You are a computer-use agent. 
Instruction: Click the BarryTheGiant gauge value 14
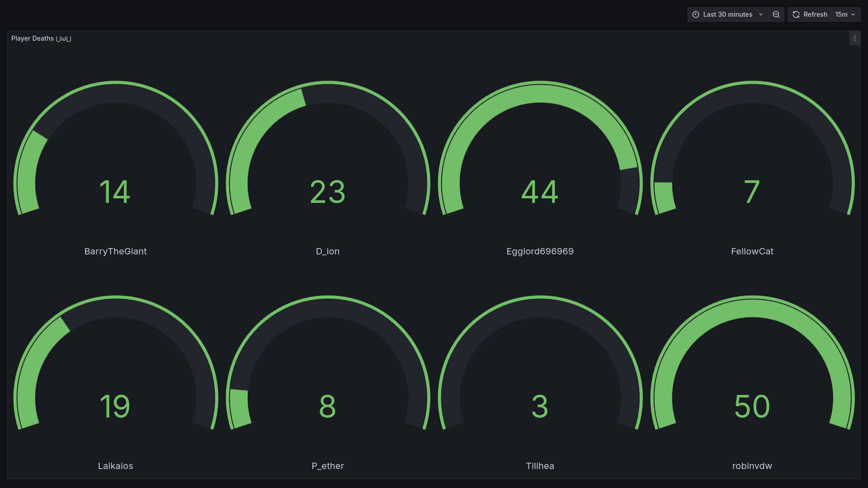click(x=115, y=192)
